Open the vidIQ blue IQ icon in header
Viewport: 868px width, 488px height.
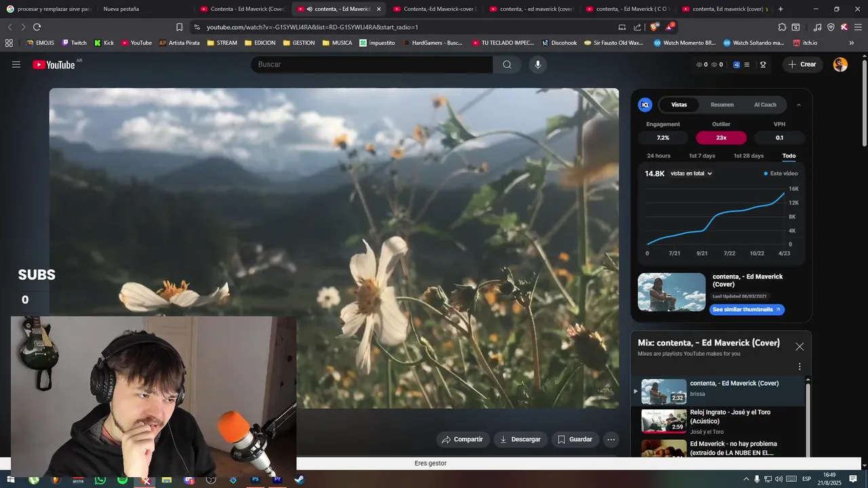tap(736, 64)
